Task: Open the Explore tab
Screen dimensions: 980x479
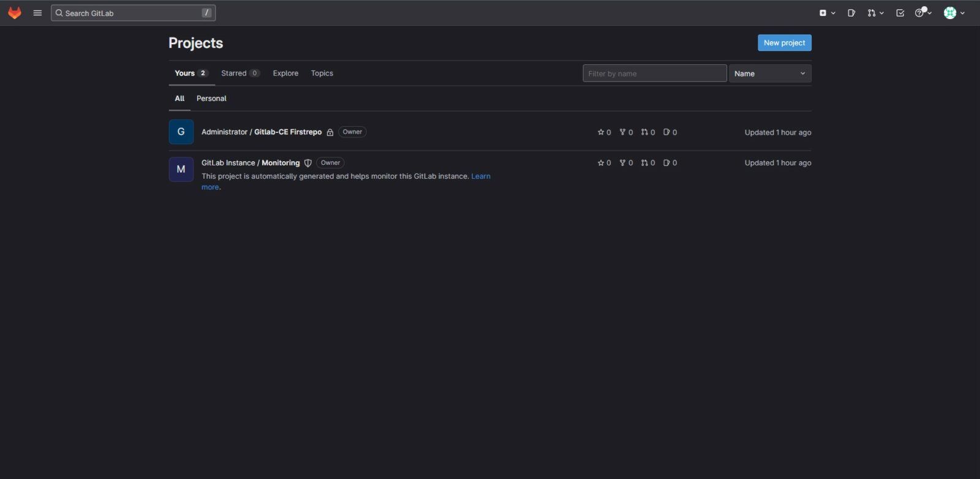Action: point(285,73)
